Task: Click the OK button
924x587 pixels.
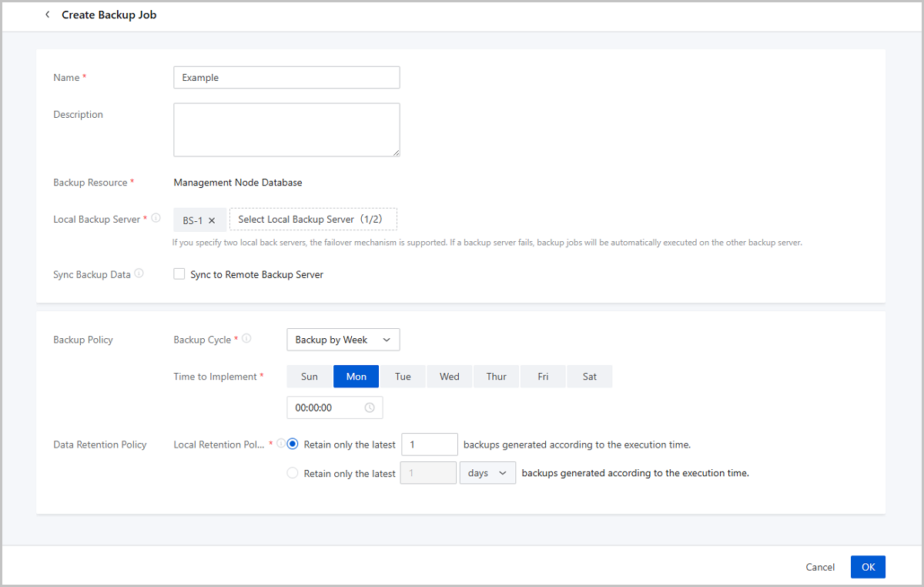Action: [x=868, y=567]
